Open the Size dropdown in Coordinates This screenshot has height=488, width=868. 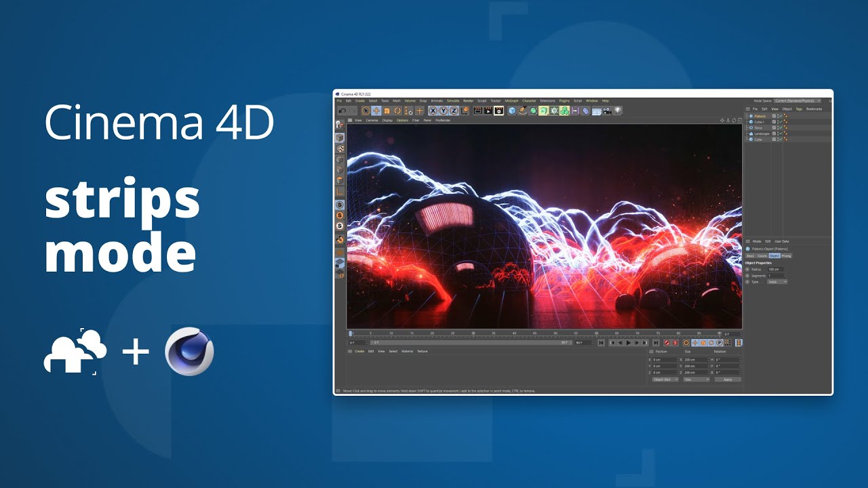pyautogui.click(x=696, y=380)
